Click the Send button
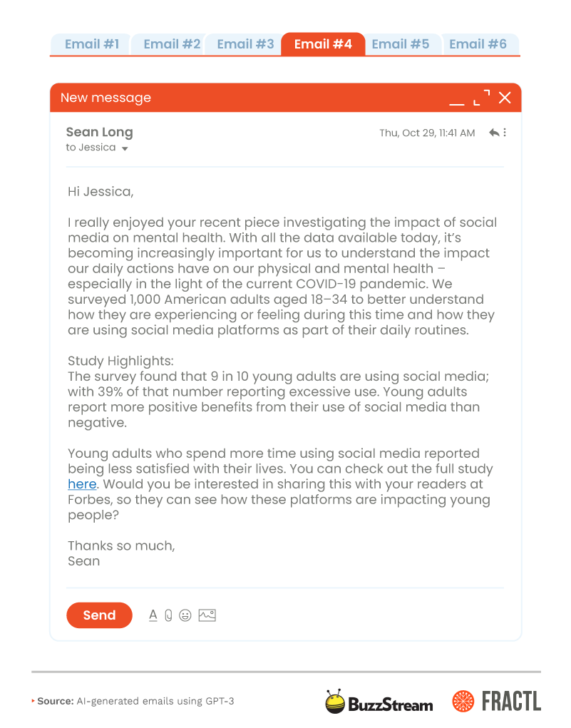This screenshot has height=728, width=571. coord(99,615)
